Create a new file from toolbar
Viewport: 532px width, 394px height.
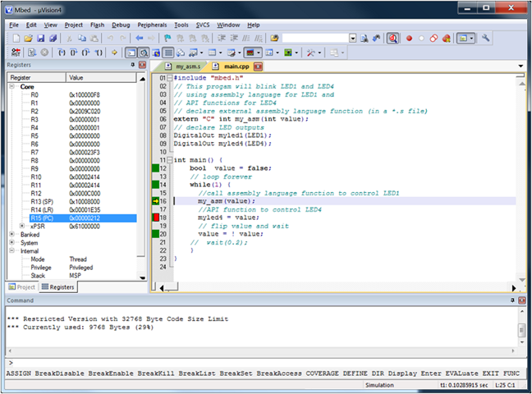point(16,39)
